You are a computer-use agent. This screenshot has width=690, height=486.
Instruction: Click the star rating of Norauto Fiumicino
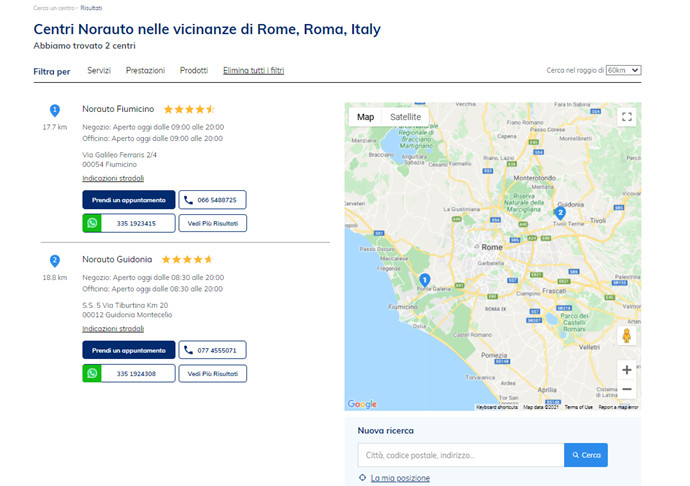pyautogui.click(x=189, y=109)
